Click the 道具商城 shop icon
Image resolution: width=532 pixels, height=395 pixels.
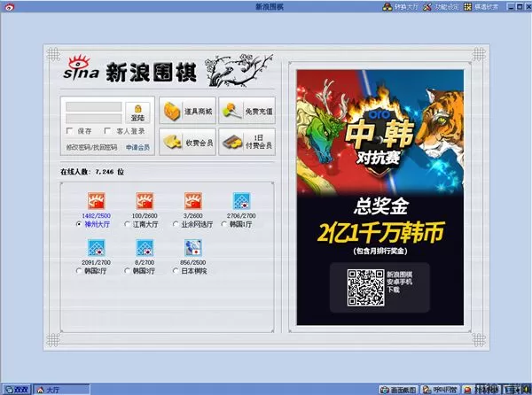click(x=172, y=111)
